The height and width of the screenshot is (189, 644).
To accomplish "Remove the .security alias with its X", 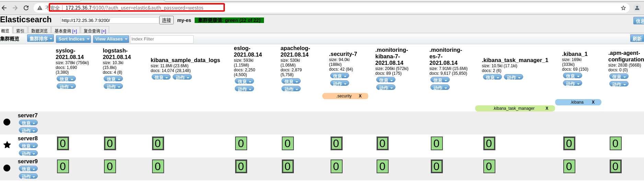I will point(360,96).
